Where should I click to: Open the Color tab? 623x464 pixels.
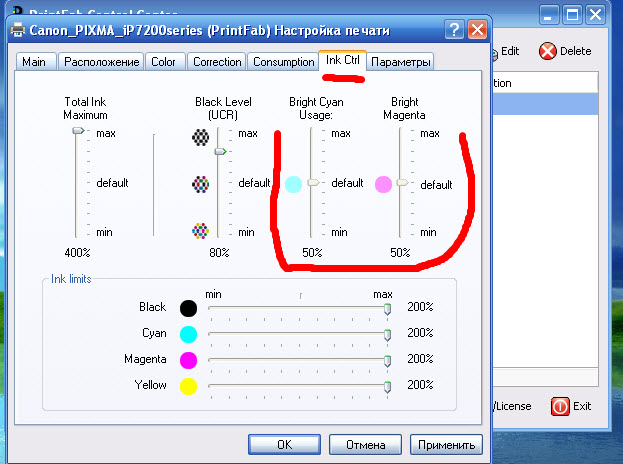click(x=165, y=62)
